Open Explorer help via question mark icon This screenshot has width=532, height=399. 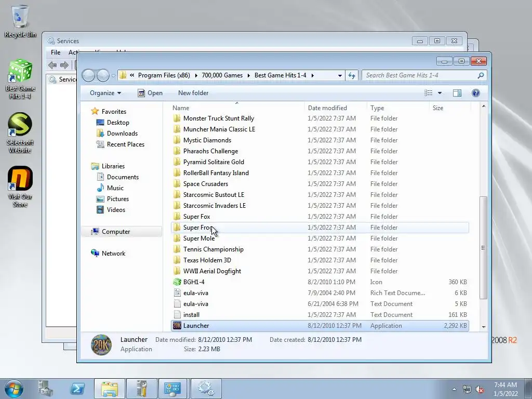pos(476,93)
